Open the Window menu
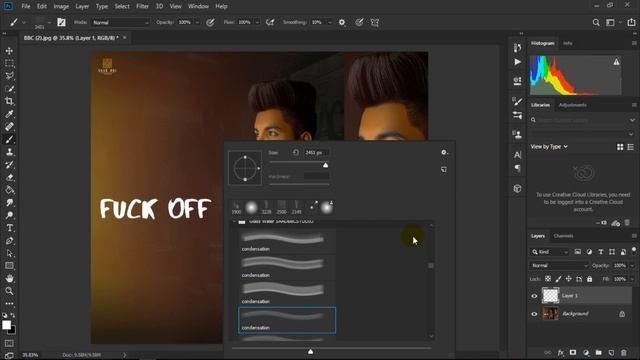Viewport: 640px width, 360px height. (x=198, y=6)
